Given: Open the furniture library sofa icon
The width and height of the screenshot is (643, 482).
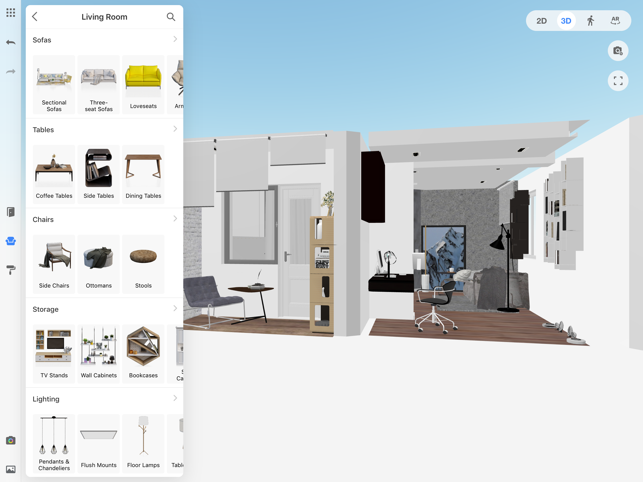Looking at the screenshot, I should 11,241.
